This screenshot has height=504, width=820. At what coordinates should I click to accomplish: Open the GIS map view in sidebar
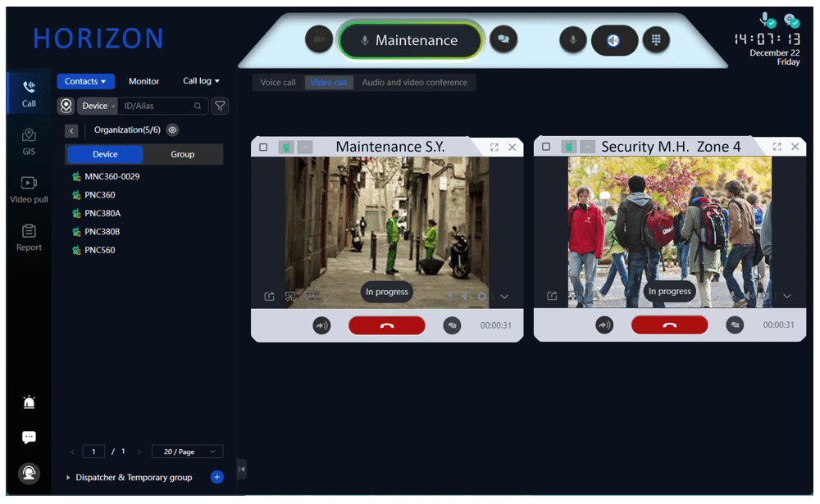[x=29, y=141]
